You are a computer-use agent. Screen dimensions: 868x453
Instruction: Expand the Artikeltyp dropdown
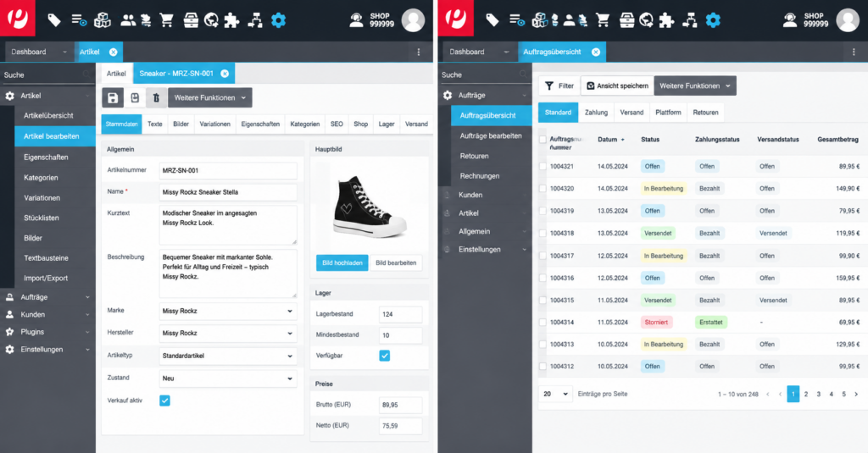click(x=228, y=356)
